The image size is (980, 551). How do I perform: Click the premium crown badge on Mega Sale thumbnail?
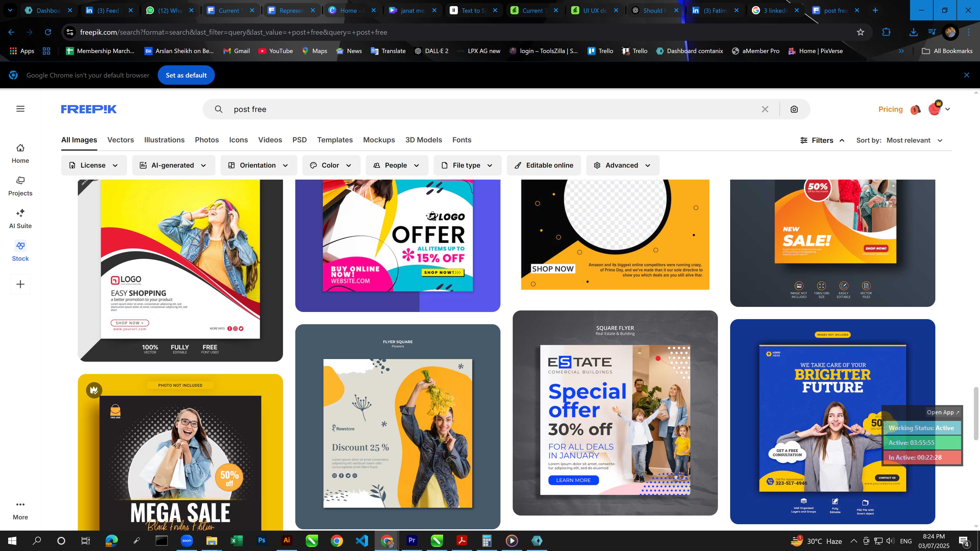pos(94,390)
